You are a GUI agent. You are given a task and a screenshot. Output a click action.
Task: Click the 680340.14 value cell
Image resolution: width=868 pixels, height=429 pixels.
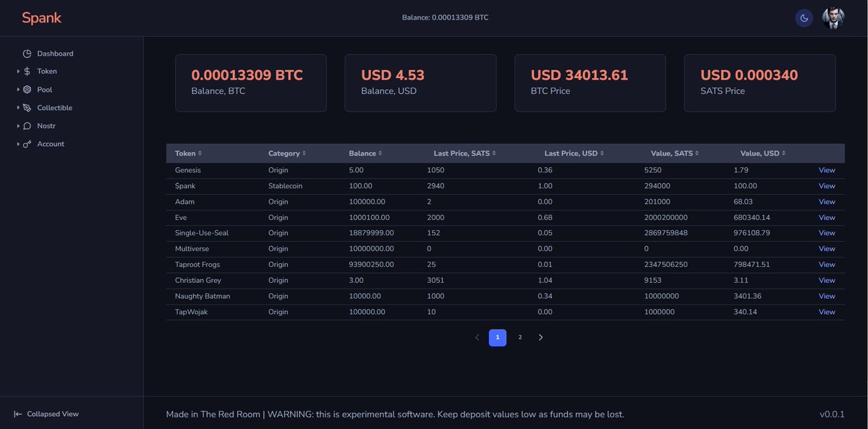(x=752, y=218)
